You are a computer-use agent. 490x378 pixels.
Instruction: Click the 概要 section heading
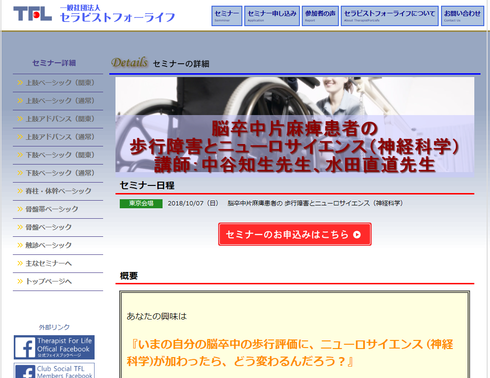[x=129, y=276]
